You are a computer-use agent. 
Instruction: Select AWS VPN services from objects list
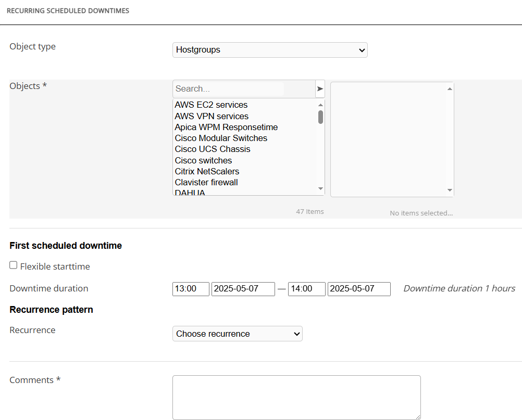[x=212, y=116]
